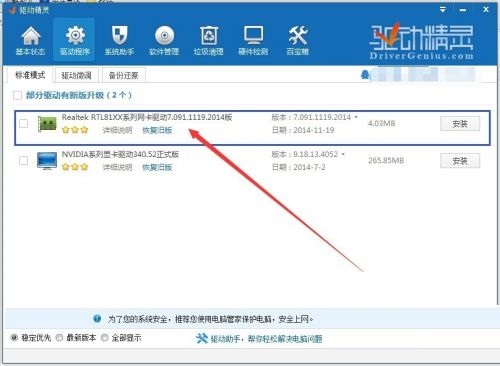This screenshot has height=366, width=500.
Task: Click the Realtek network card icon
Action: click(47, 124)
